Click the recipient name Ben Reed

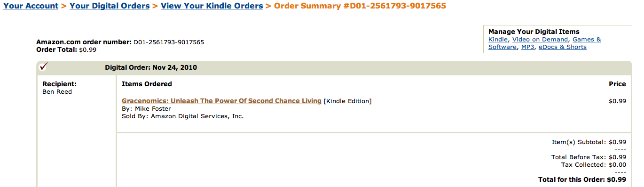pos(57,92)
